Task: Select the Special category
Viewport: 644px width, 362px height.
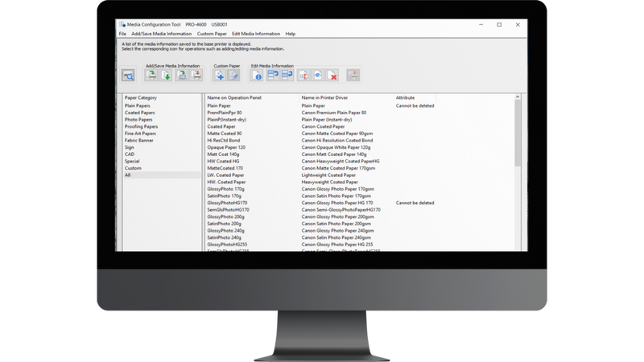Action: [x=132, y=162]
